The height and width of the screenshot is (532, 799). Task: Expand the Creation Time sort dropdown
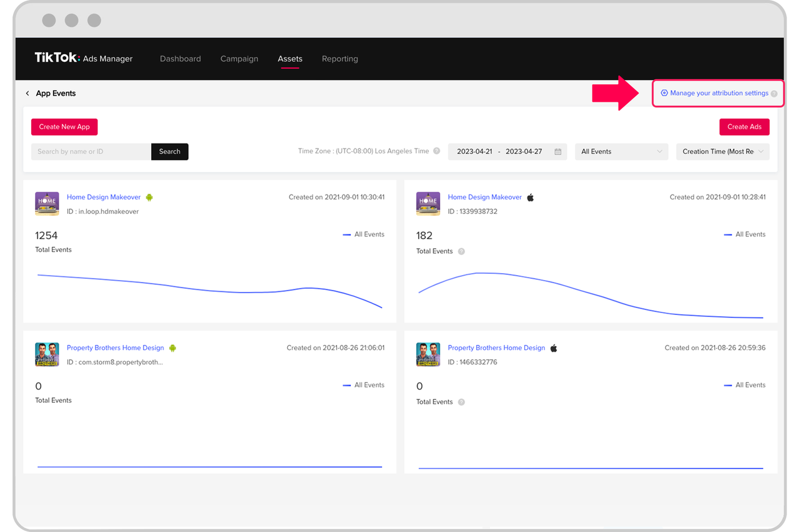click(x=723, y=152)
